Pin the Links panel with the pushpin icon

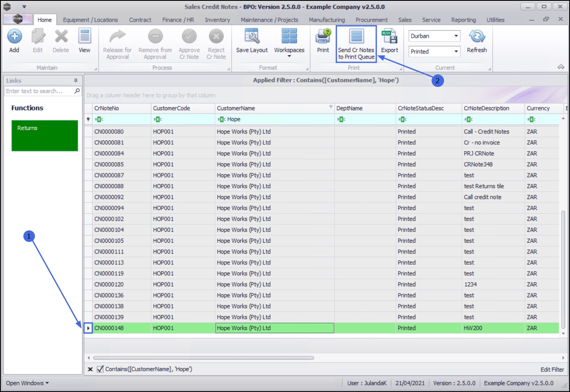76,81
